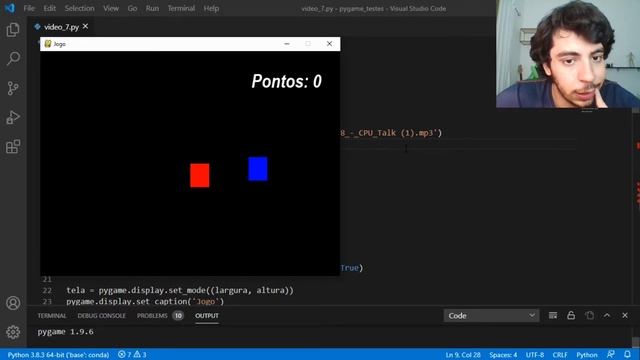Viewport: 640px width, 360px height.
Task: Change language mode via Python status item
Action: 587,355
